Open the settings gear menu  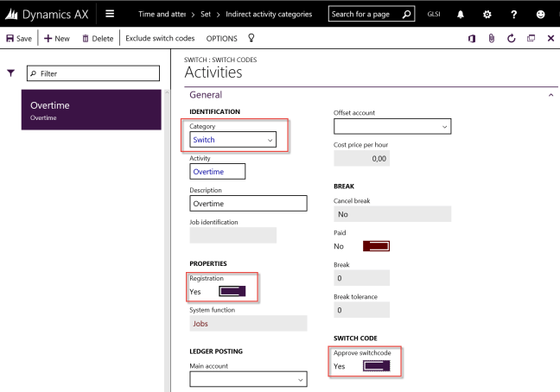[487, 14]
